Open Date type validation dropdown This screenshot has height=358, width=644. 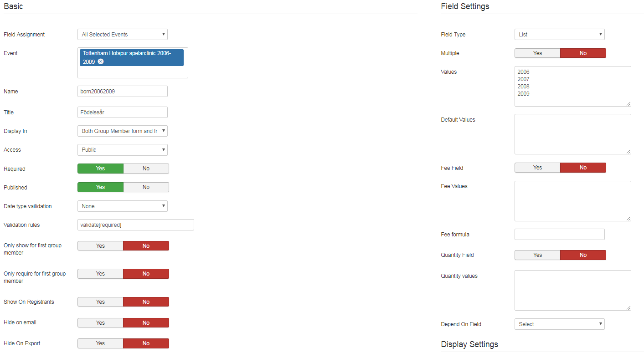[x=122, y=206]
